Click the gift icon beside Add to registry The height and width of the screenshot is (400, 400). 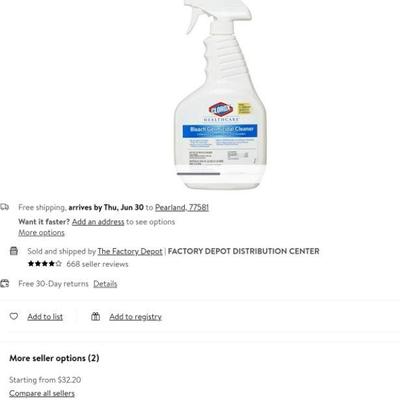point(95,316)
